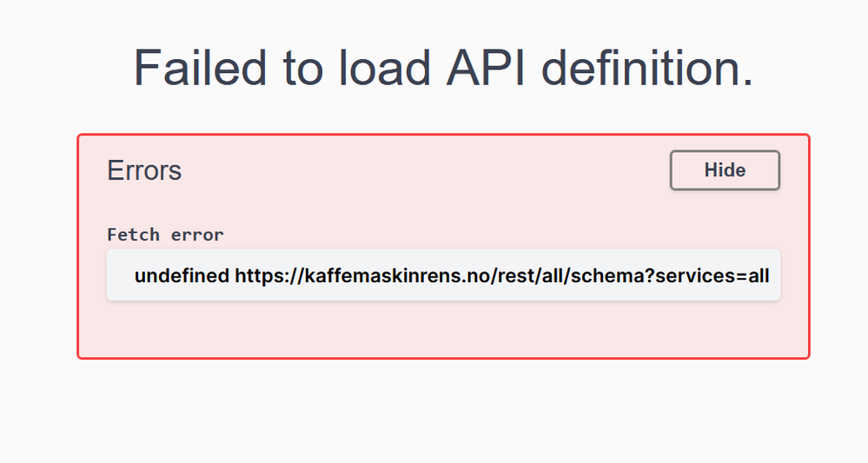Image resolution: width=868 pixels, height=463 pixels.
Task: Click the Hide button in Errors panel
Action: click(x=725, y=170)
